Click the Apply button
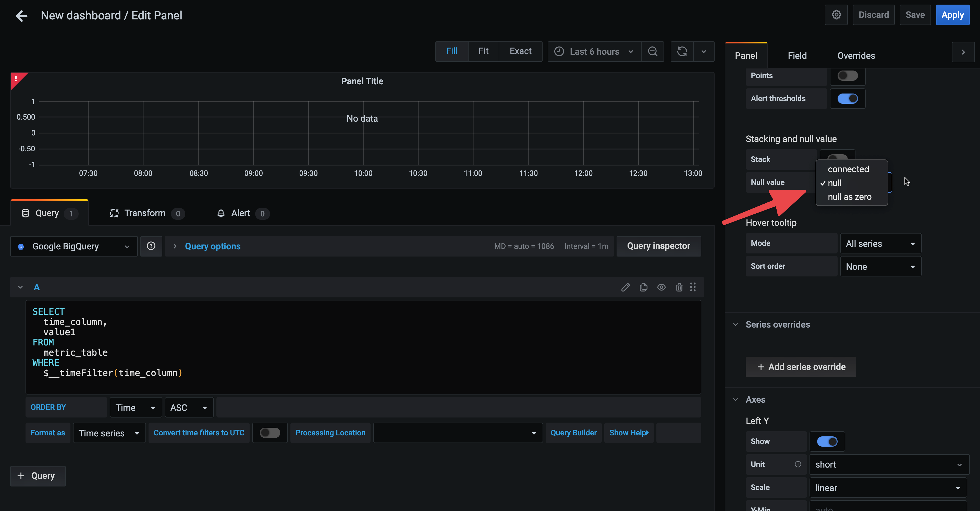The image size is (980, 511). 953,15
